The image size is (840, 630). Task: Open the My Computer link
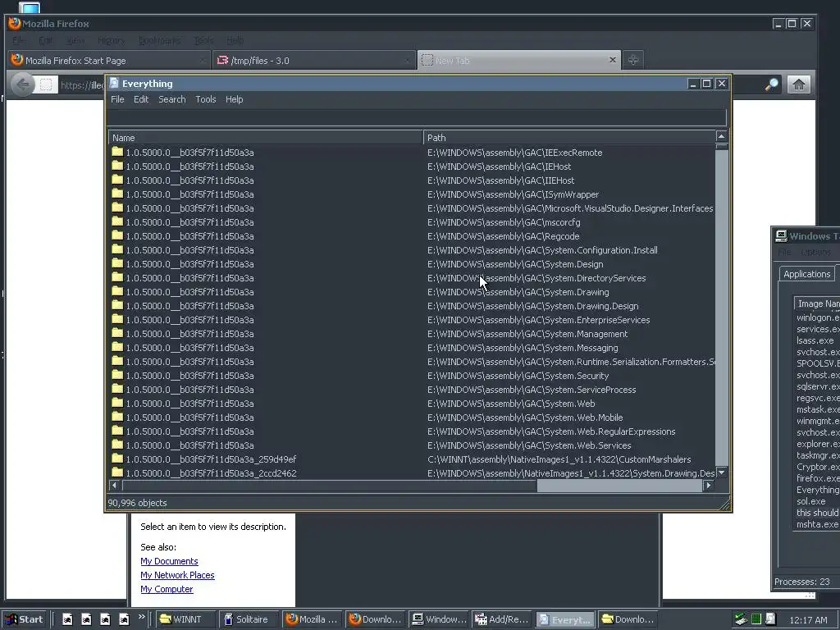click(x=167, y=589)
